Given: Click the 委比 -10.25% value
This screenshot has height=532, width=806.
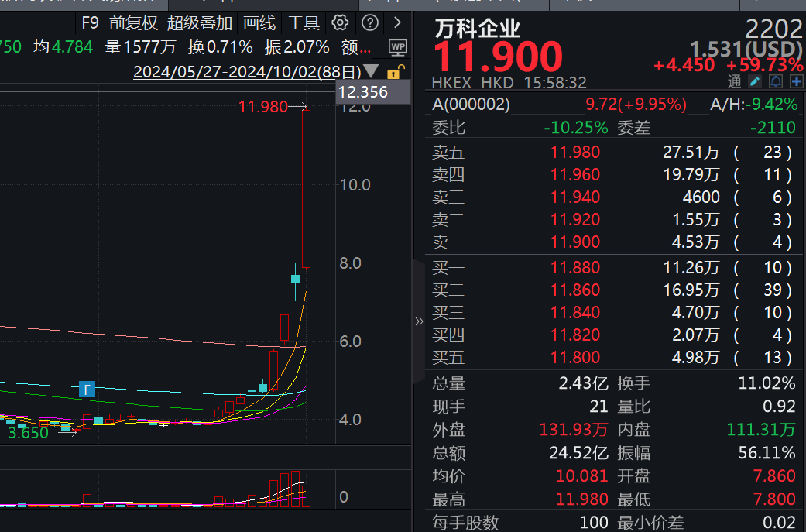Looking at the screenshot, I should (576, 127).
